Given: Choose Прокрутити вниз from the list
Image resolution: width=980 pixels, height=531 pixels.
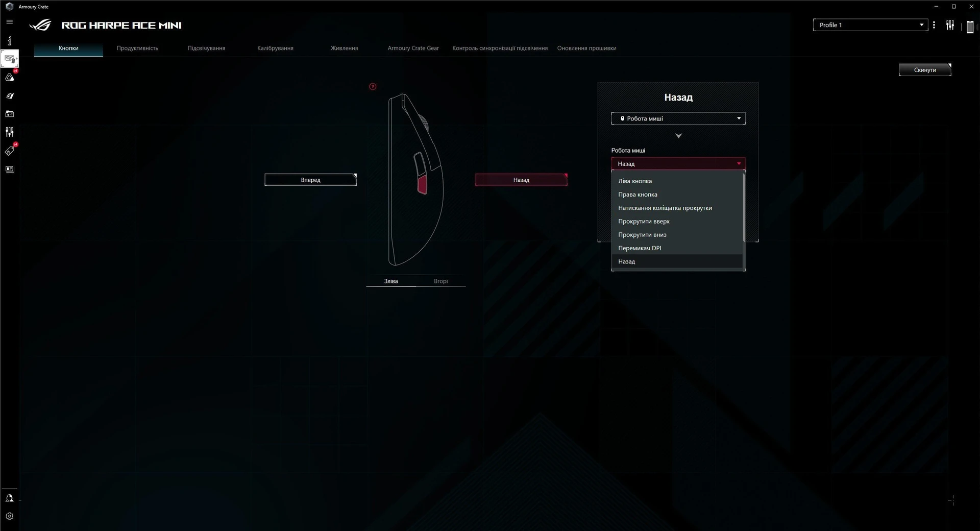Looking at the screenshot, I should (677, 235).
